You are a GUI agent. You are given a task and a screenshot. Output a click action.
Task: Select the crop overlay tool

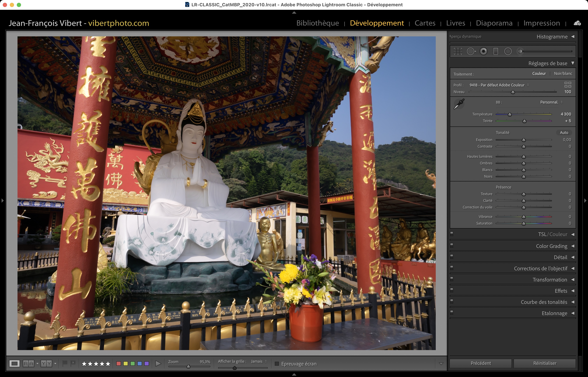pos(458,51)
